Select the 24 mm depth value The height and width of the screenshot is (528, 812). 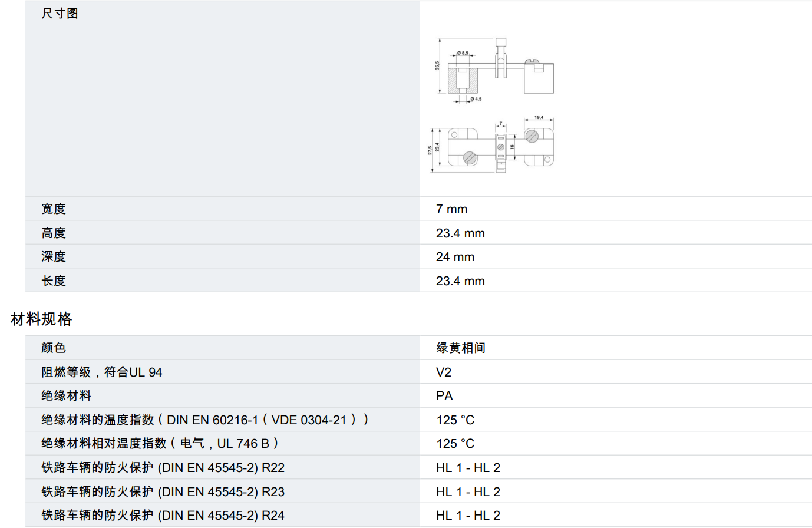pos(455,257)
